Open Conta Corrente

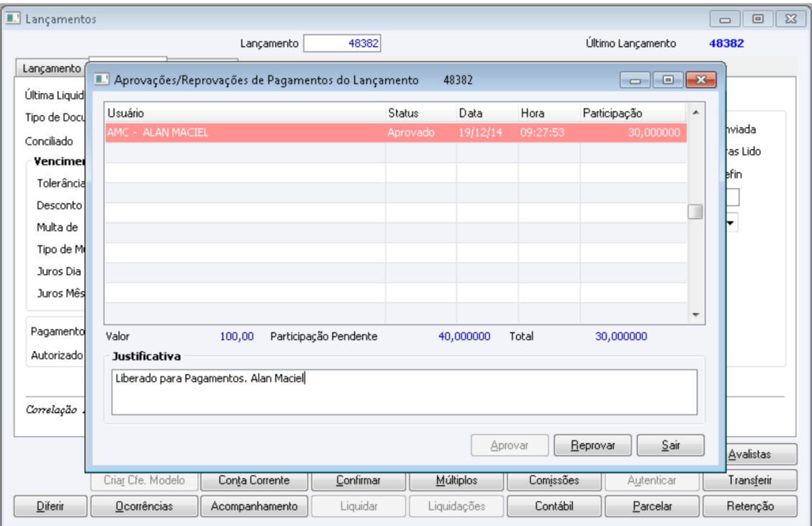pos(253,481)
